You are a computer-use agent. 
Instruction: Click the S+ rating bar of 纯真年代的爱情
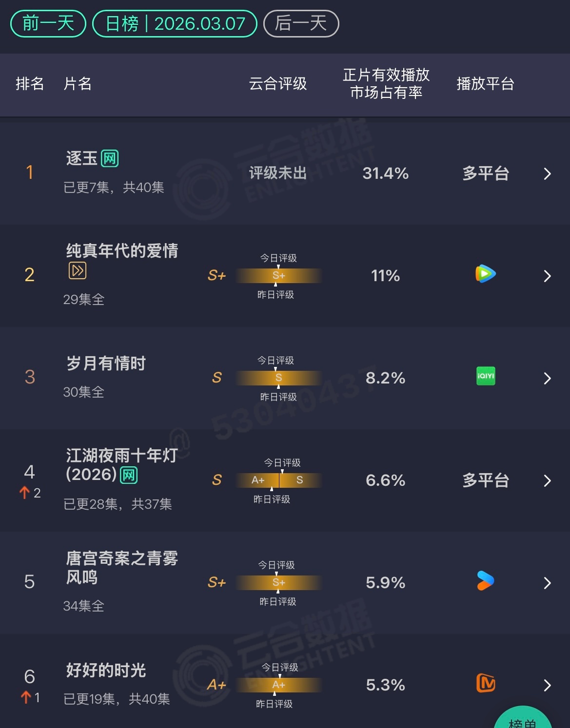pyautogui.click(x=278, y=276)
